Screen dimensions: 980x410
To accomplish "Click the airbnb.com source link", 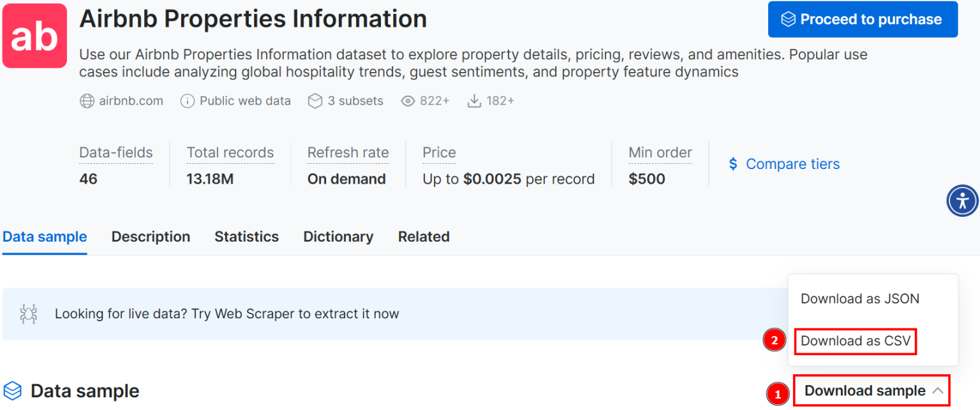I will pyautogui.click(x=131, y=101).
